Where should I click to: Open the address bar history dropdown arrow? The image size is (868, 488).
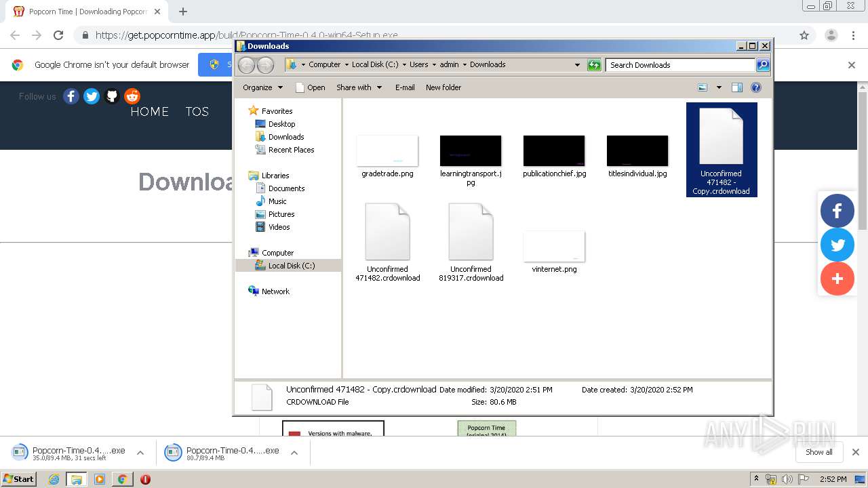coord(577,65)
